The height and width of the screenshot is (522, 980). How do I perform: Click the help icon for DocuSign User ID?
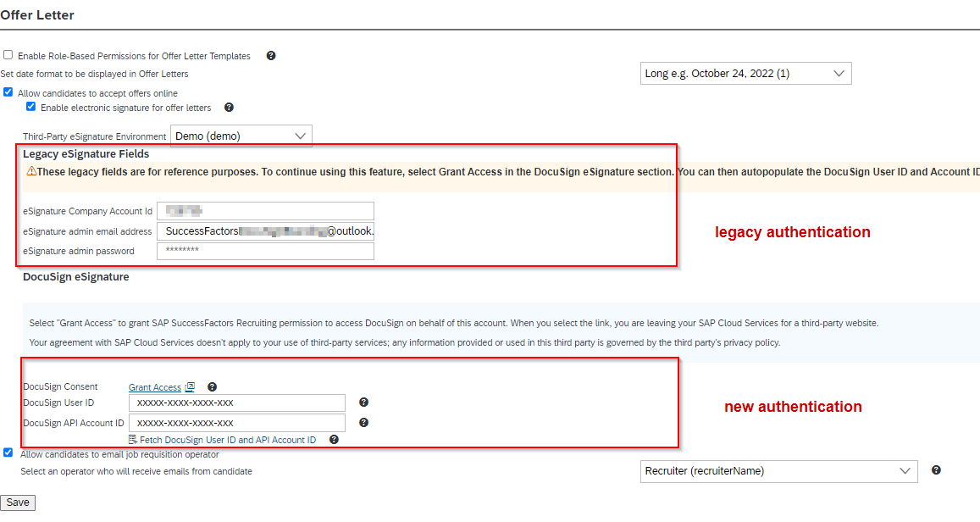pyautogui.click(x=363, y=403)
